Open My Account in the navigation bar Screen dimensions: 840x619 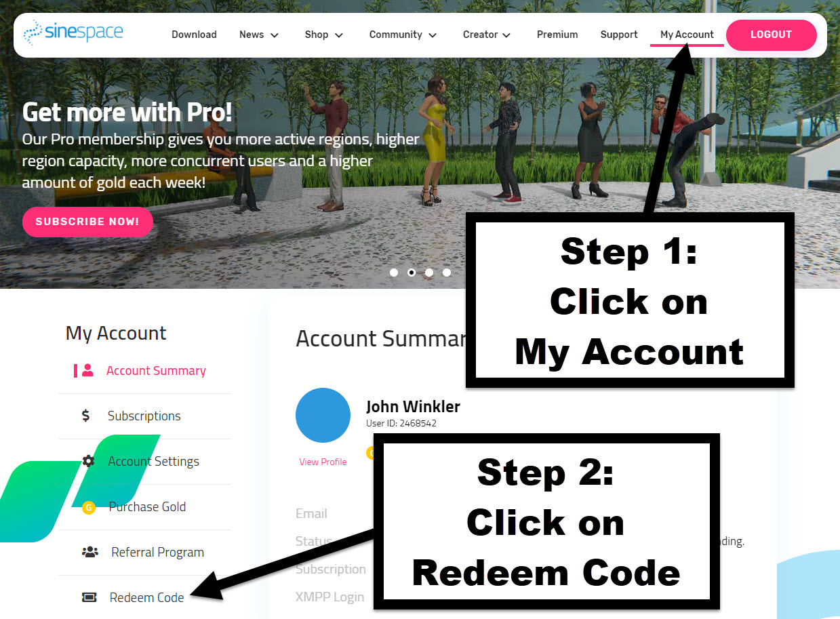click(x=687, y=35)
